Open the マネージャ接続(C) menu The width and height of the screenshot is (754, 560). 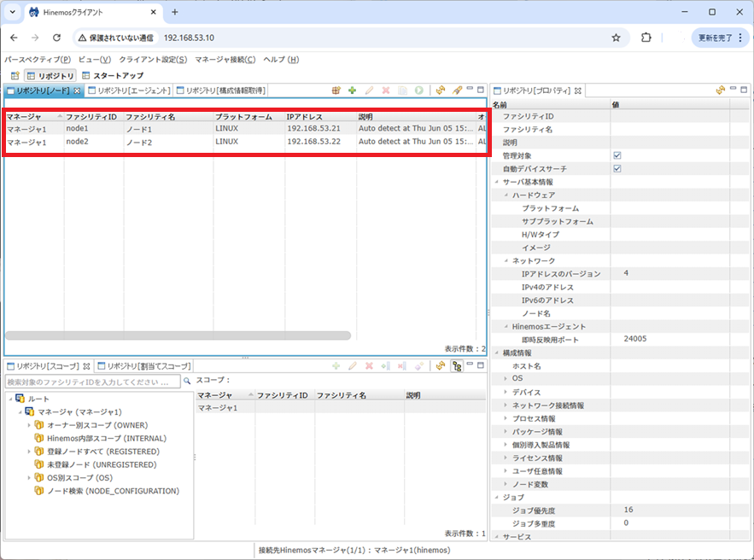point(225,60)
